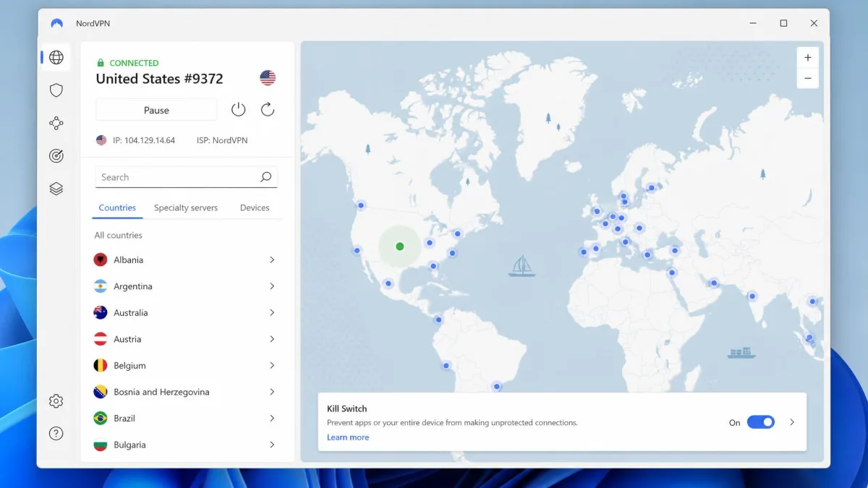Click the Belgium flag icon
The image size is (868, 488).
pyautogui.click(x=101, y=366)
